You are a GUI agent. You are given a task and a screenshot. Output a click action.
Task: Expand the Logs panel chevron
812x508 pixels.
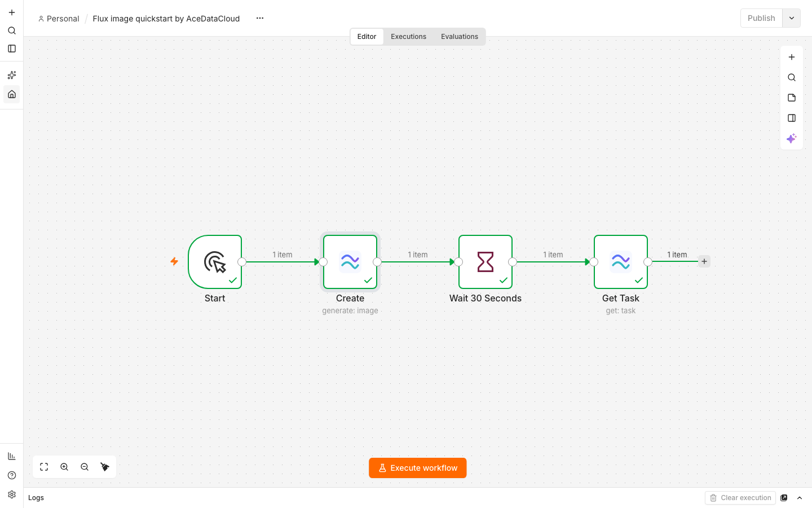coord(800,498)
